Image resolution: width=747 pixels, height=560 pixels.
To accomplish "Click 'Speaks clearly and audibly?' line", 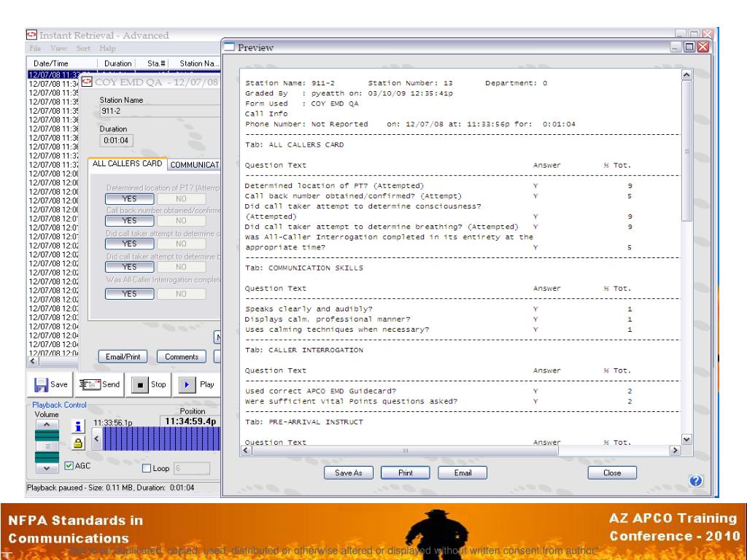I will [309, 309].
